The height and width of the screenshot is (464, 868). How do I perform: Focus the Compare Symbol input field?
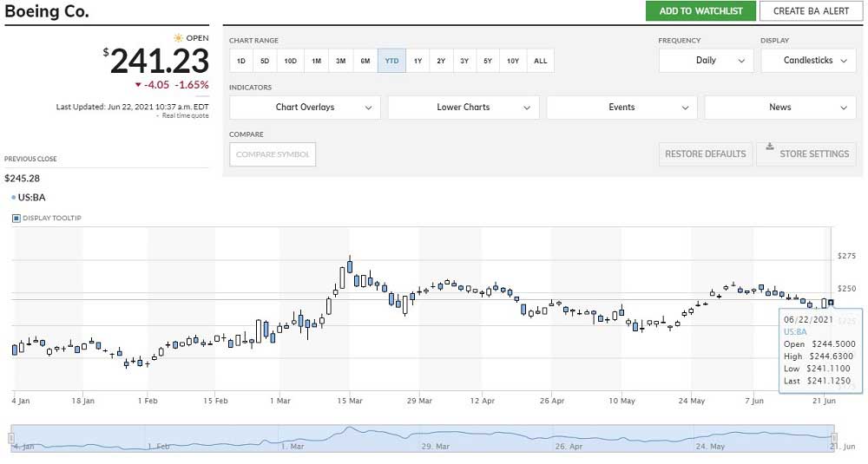(x=273, y=154)
